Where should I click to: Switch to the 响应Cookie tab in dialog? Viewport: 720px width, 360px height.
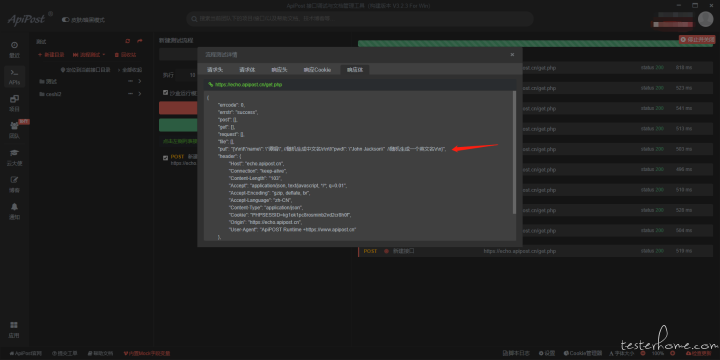317,70
